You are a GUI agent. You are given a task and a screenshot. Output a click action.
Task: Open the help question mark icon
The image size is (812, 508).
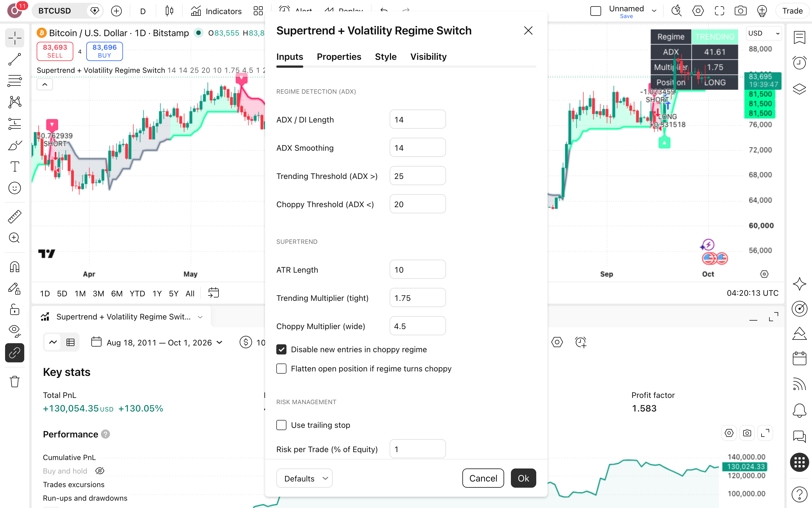[x=800, y=494]
